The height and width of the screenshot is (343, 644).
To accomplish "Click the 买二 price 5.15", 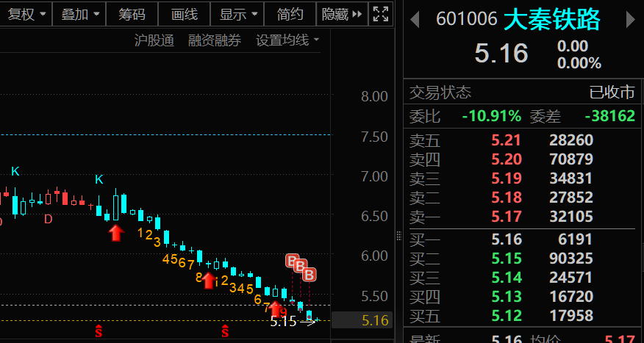I will click(506, 259).
